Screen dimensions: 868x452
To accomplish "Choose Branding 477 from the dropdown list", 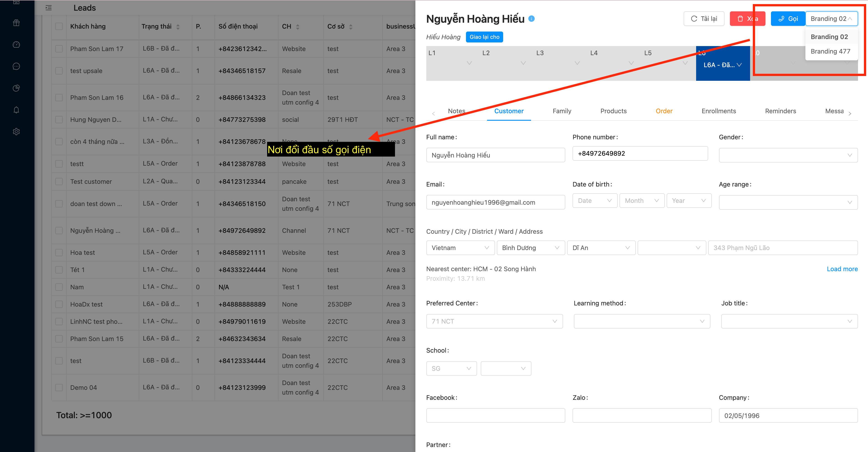I will (830, 51).
